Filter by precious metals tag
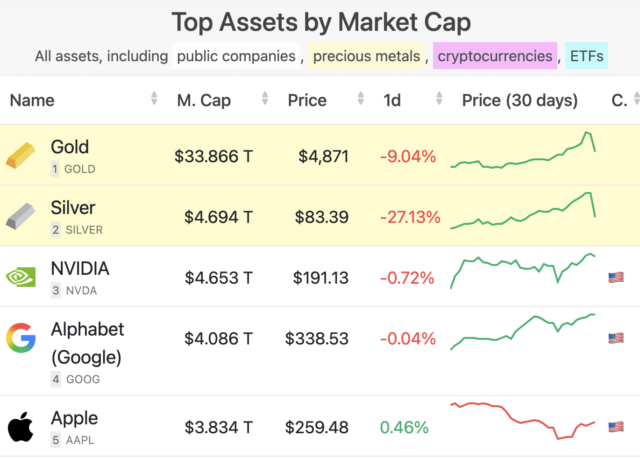640x458 pixels. [366, 56]
